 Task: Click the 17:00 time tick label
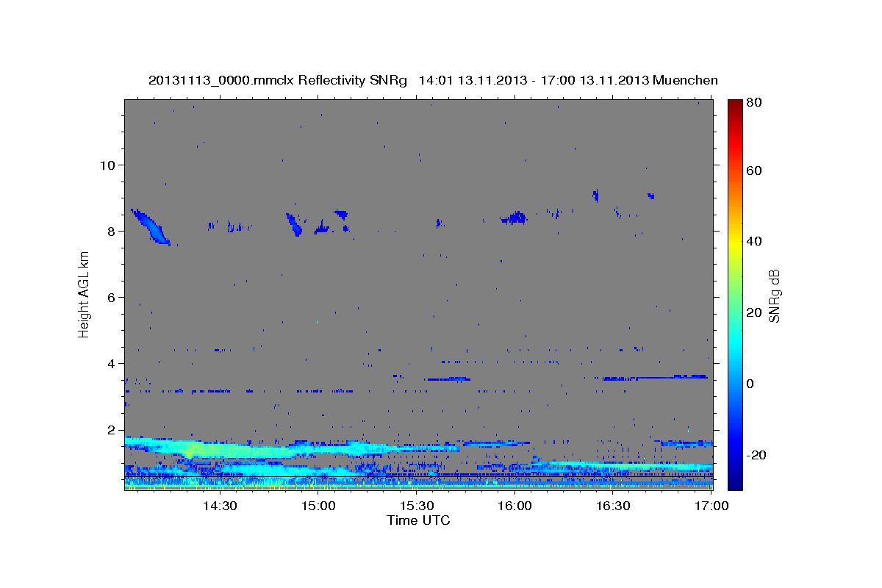711,506
